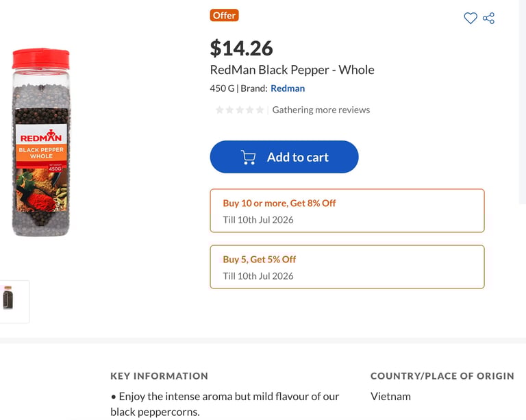
Task: Click the $14.26 price
Action: tap(241, 48)
